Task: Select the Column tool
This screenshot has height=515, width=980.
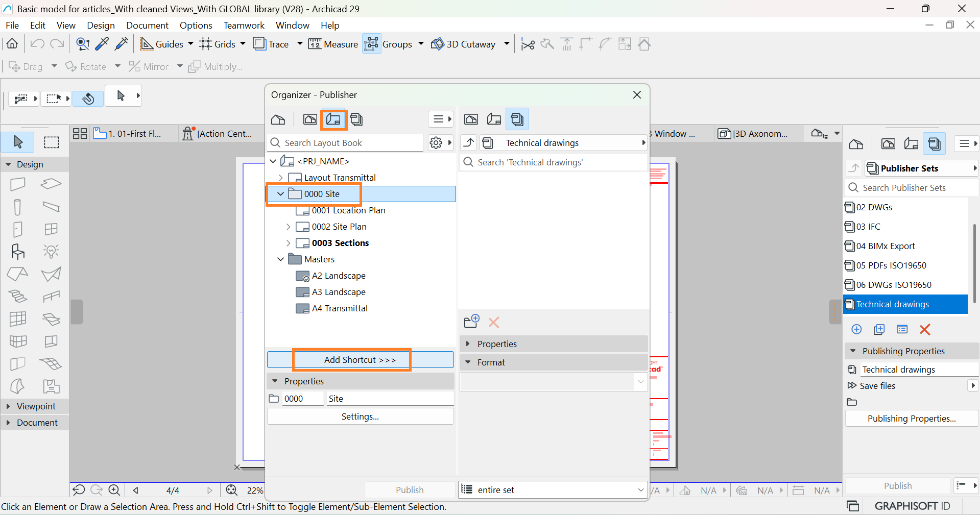Action: [x=17, y=207]
